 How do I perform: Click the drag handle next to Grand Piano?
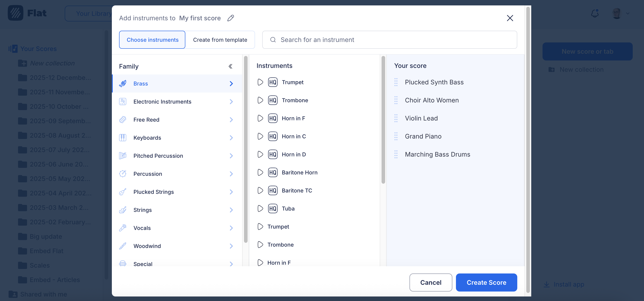coord(396,136)
